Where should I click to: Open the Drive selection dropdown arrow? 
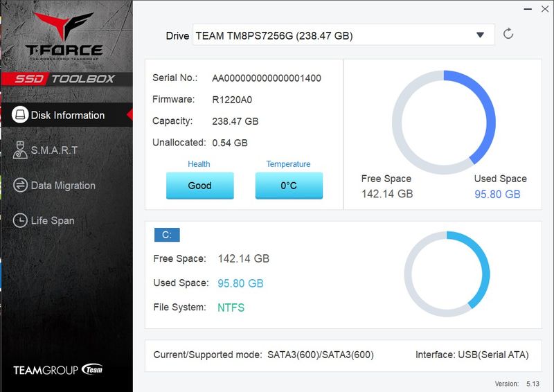click(480, 35)
